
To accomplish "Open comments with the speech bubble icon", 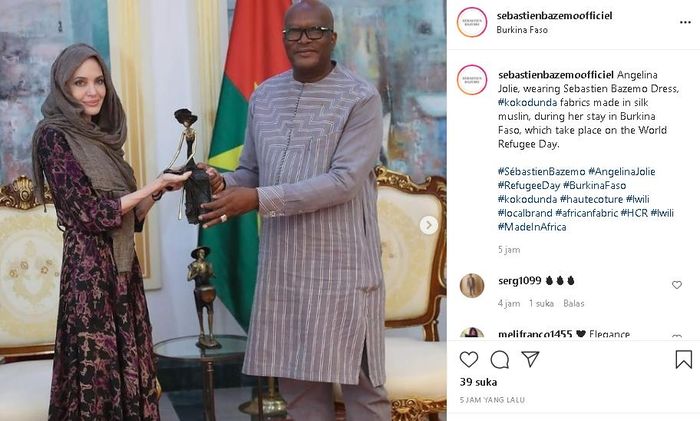I will click(500, 359).
